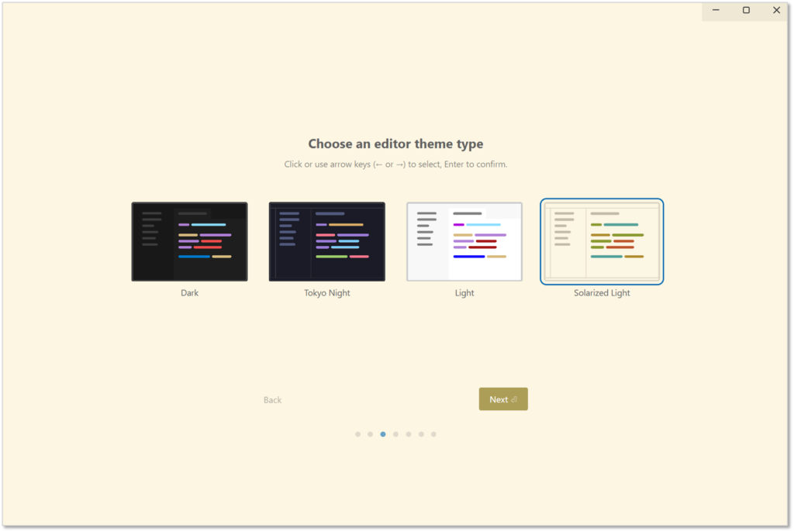794x532 pixels.
Task: Select the Solarized Light theme preview thumbnail
Action: click(x=602, y=241)
